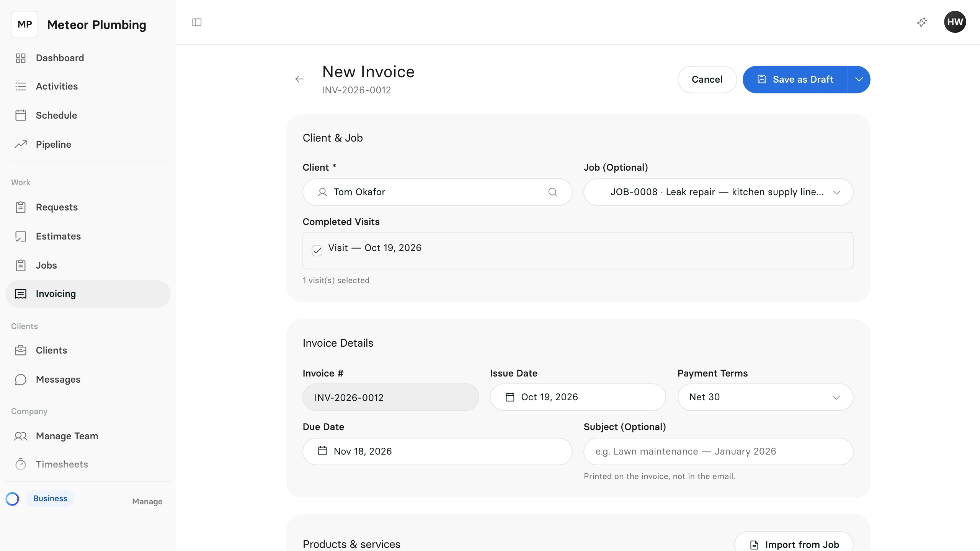Image resolution: width=980 pixels, height=551 pixels.
Task: Open the HW user avatar menu
Action: coord(955,22)
